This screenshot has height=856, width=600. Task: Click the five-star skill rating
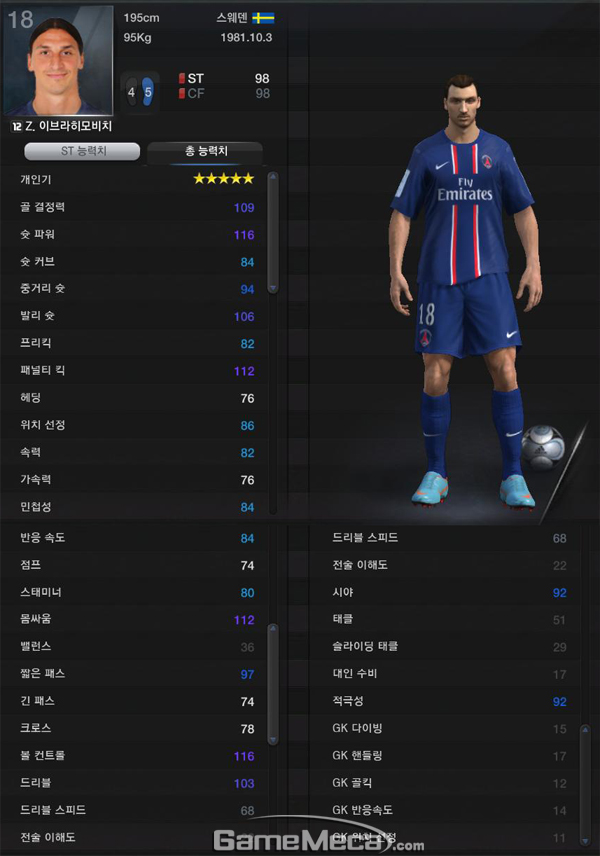click(x=224, y=179)
